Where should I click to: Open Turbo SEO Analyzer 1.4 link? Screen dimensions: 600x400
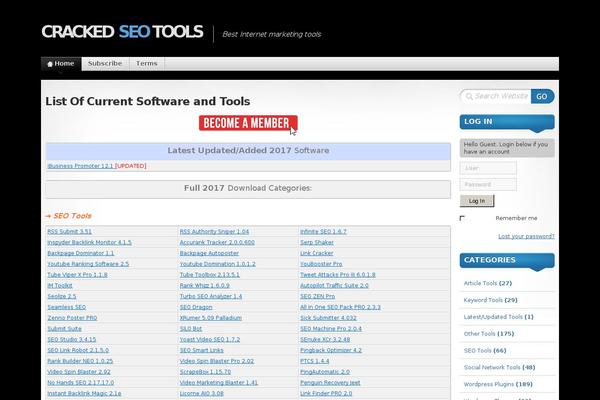pos(211,296)
